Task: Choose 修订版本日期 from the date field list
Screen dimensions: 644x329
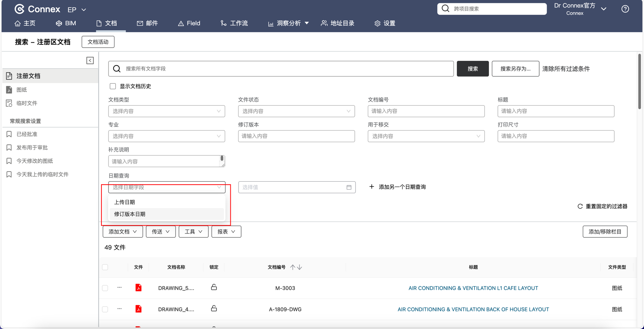Action: (130, 214)
